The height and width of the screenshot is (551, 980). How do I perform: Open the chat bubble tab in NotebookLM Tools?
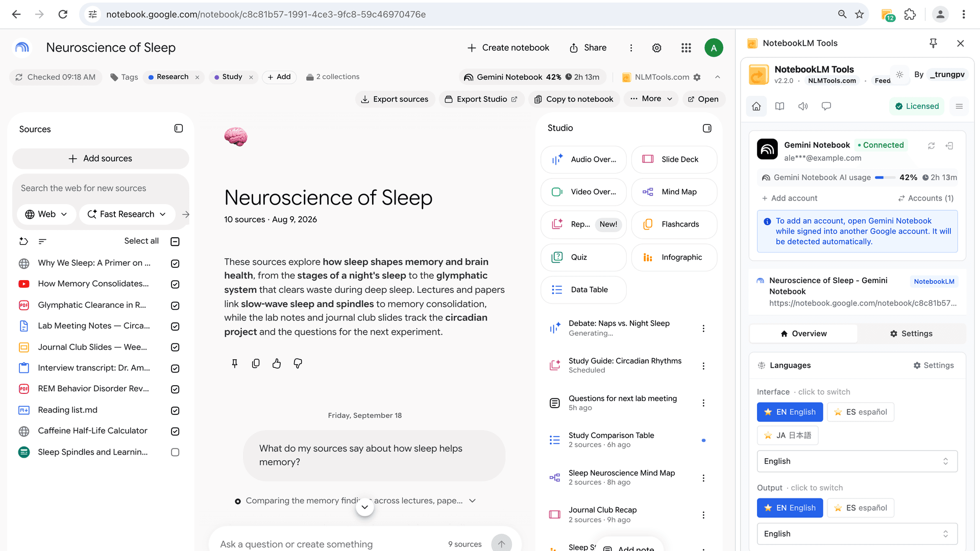[x=826, y=106]
